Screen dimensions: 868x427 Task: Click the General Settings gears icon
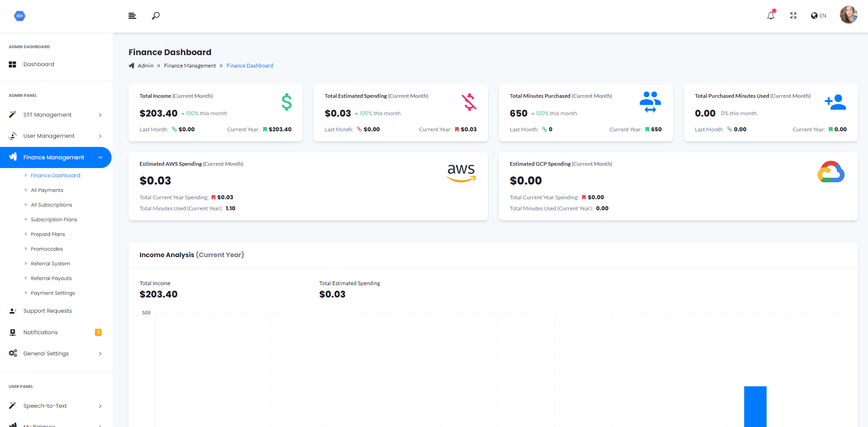click(13, 353)
